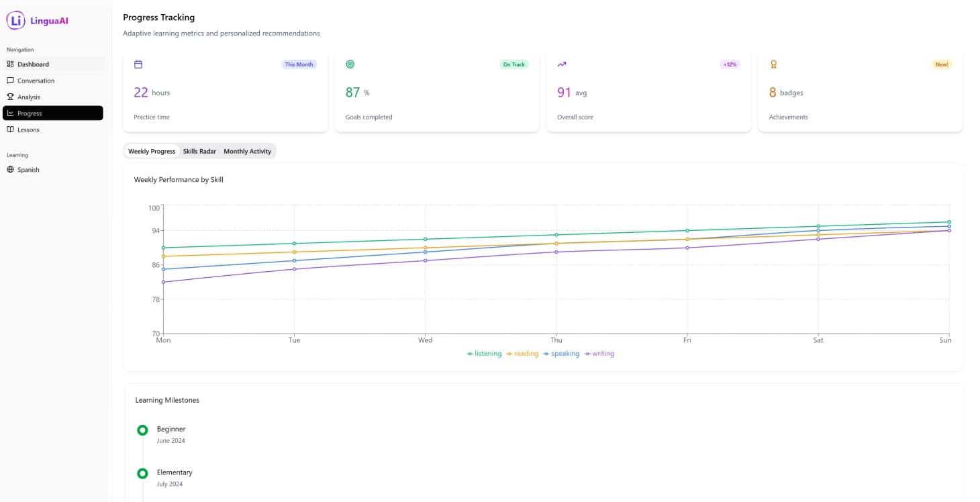Click the globe icon beside Spanish
The image size is (980, 502).
10,170
